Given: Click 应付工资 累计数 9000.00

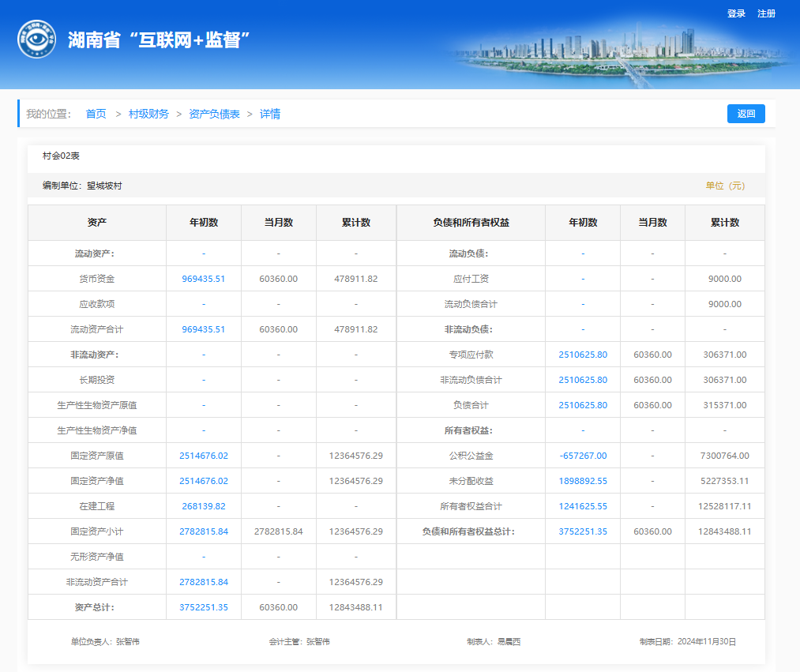Looking at the screenshot, I should pos(724,279).
